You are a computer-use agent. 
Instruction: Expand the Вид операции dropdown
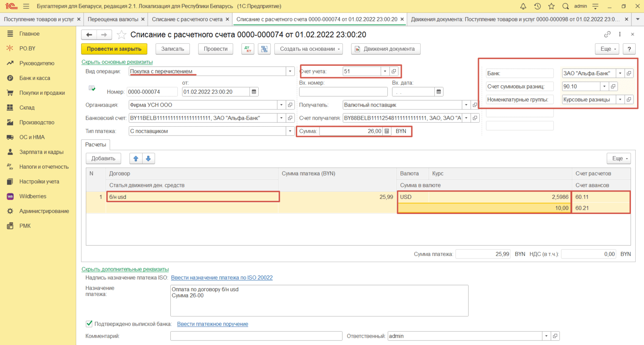coord(290,71)
